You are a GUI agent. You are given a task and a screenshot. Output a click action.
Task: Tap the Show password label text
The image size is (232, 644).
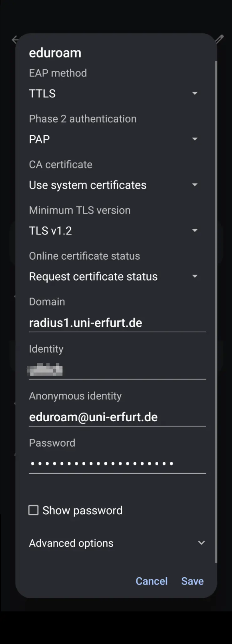click(82, 511)
